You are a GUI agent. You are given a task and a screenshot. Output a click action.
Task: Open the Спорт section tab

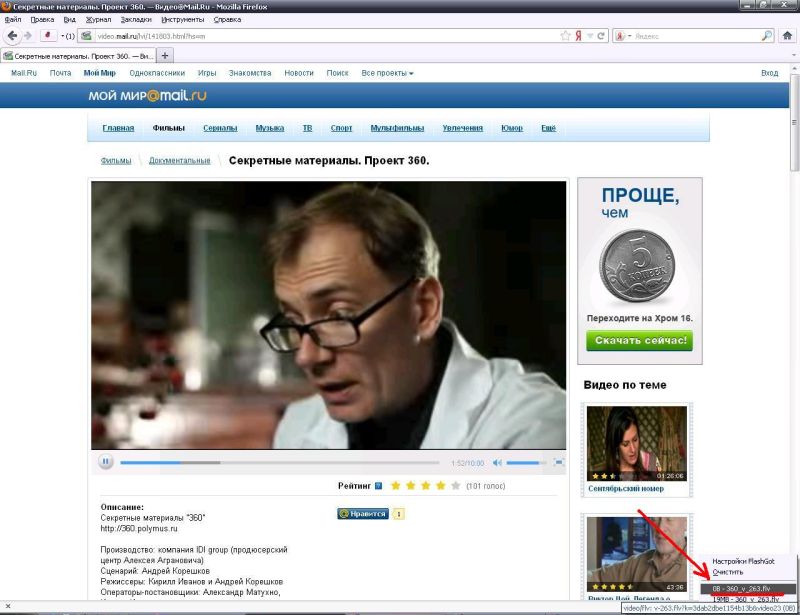pos(341,128)
